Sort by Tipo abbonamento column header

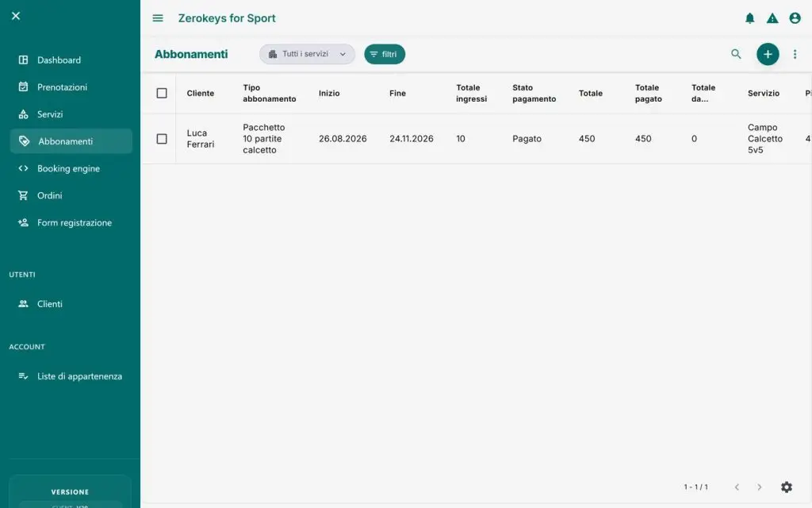coord(270,94)
